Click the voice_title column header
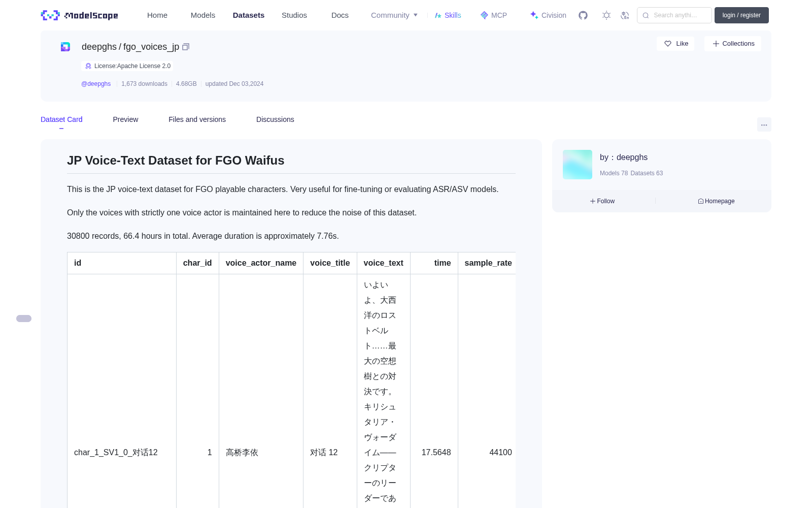Viewport: 812px width, 508px height. point(330,263)
